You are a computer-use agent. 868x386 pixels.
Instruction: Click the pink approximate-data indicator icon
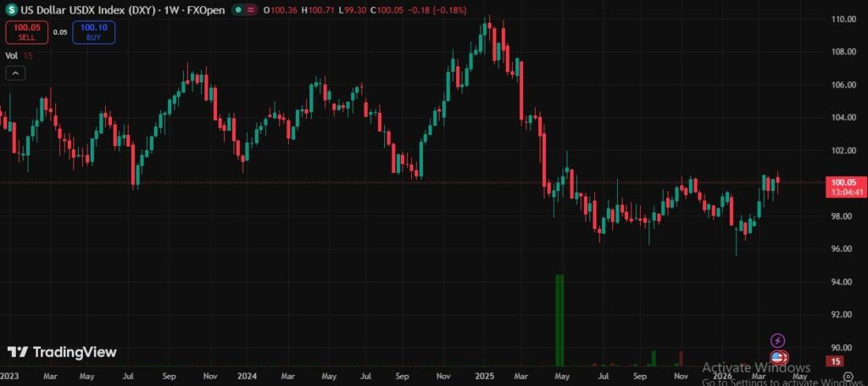point(253,9)
